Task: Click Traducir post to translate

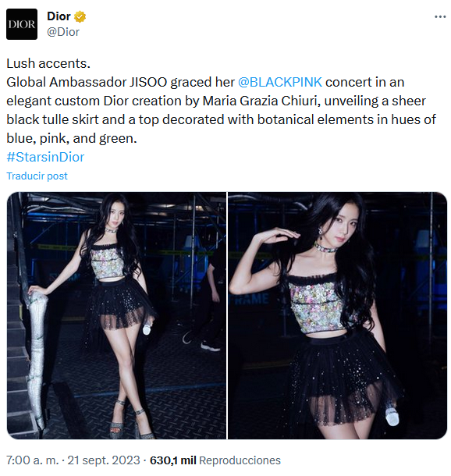Action: [x=37, y=176]
